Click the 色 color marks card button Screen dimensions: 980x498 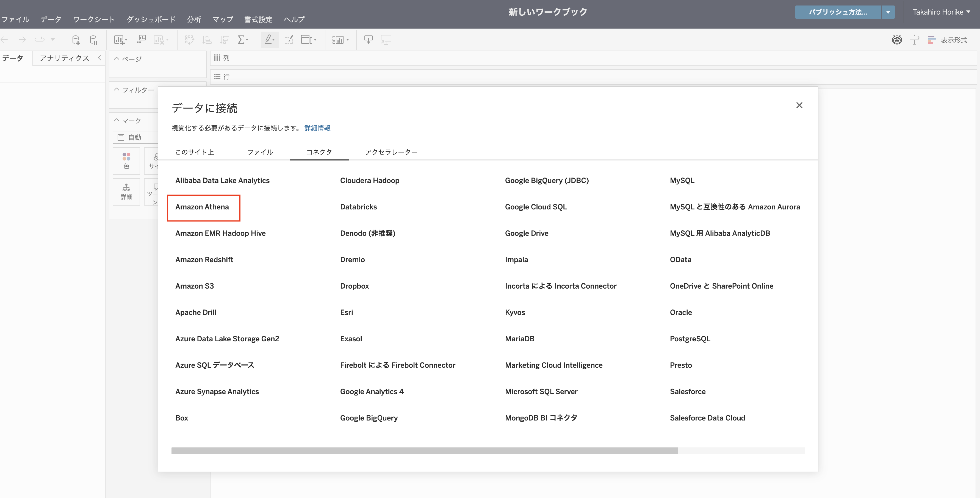(x=126, y=161)
